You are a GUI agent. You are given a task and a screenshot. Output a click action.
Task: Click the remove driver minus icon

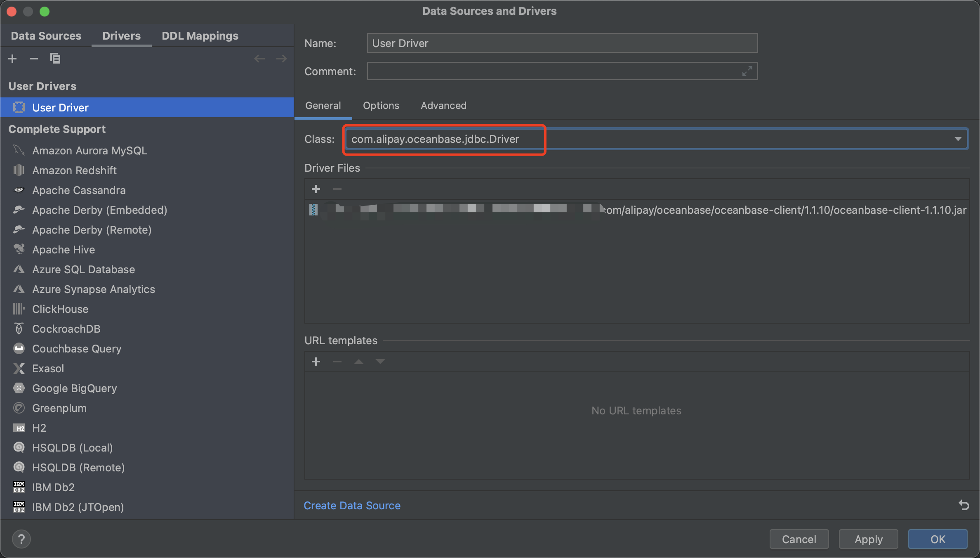34,59
